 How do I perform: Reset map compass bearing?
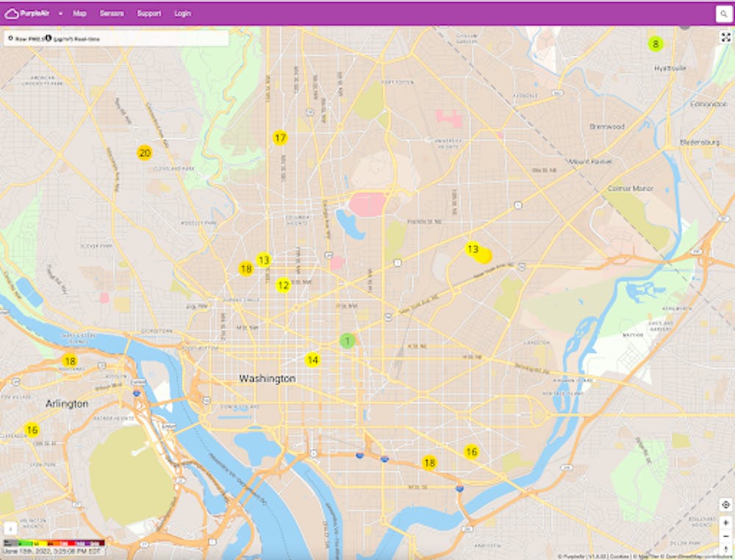725,548
